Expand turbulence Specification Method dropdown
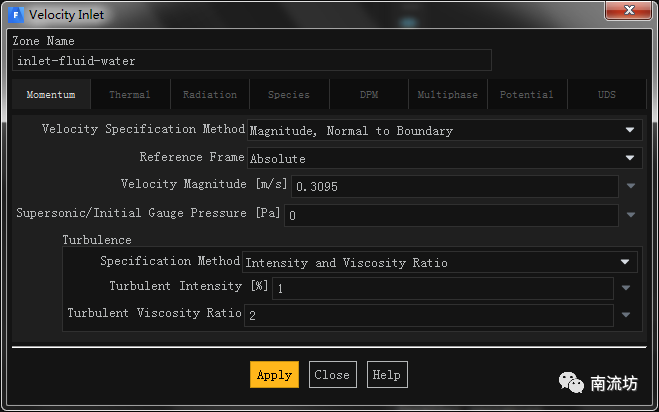The height and width of the screenshot is (412, 659). 439,262
